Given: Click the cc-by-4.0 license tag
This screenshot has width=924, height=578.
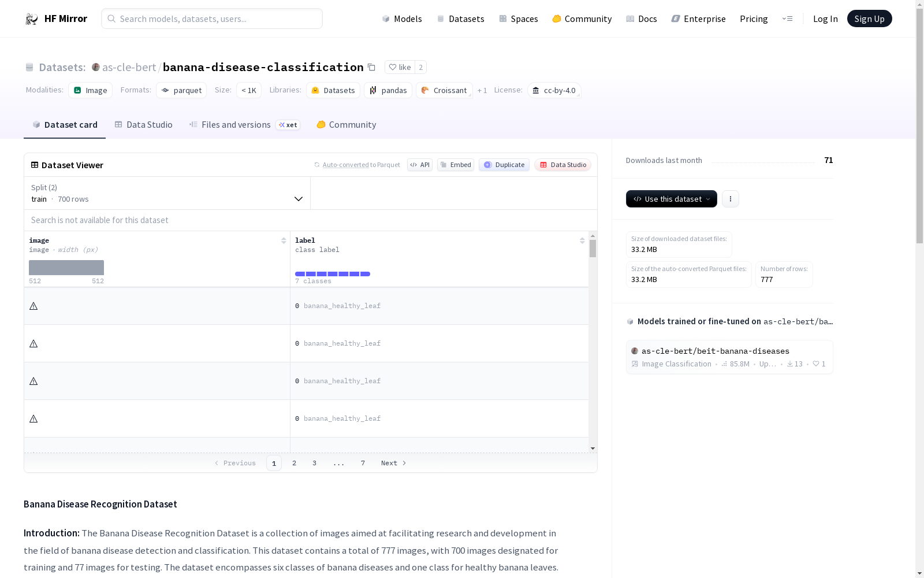Looking at the screenshot, I should click(554, 90).
